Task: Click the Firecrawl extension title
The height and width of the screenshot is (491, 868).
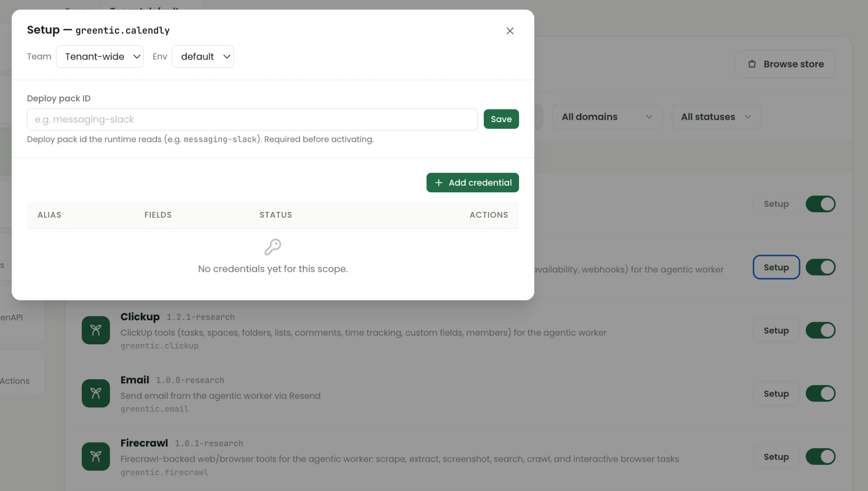Action: tap(144, 443)
